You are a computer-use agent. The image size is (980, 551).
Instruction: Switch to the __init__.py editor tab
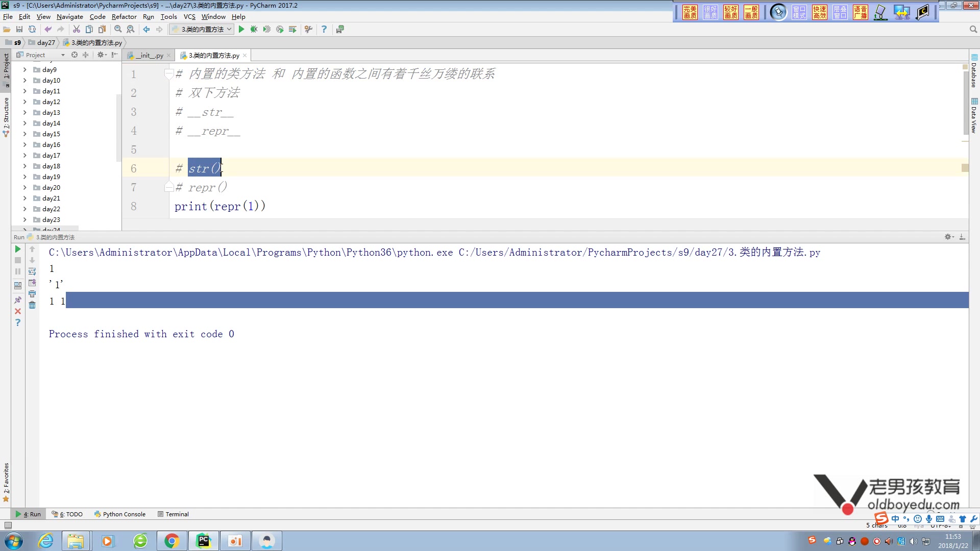(149, 55)
